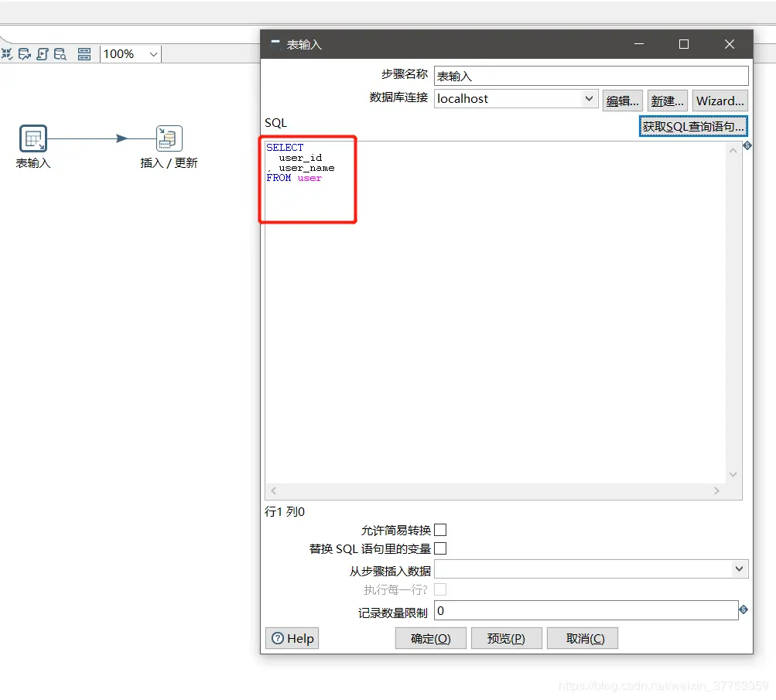The height and width of the screenshot is (700, 776).
Task: Click the 预览(P) preview button
Action: [x=506, y=638]
